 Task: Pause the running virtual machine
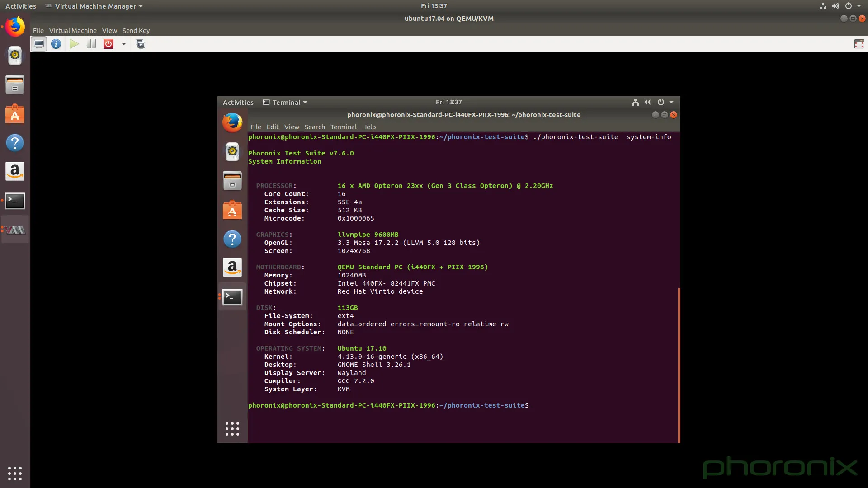[x=91, y=43]
